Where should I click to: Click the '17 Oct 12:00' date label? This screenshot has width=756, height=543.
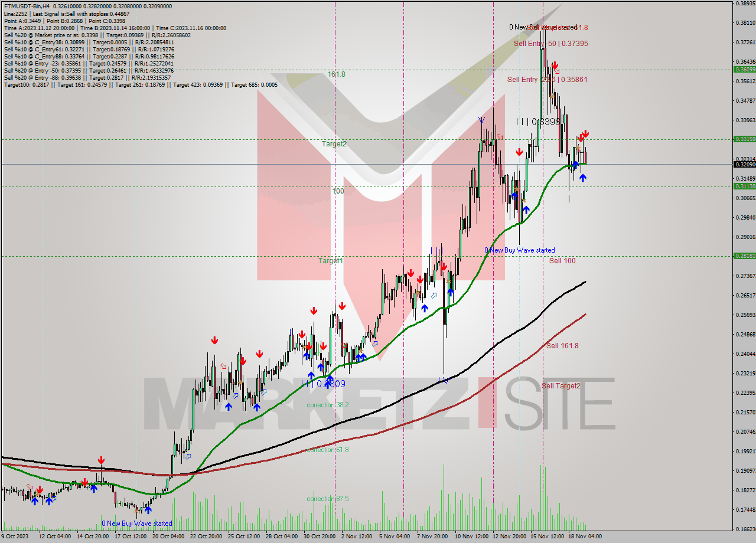(x=131, y=537)
